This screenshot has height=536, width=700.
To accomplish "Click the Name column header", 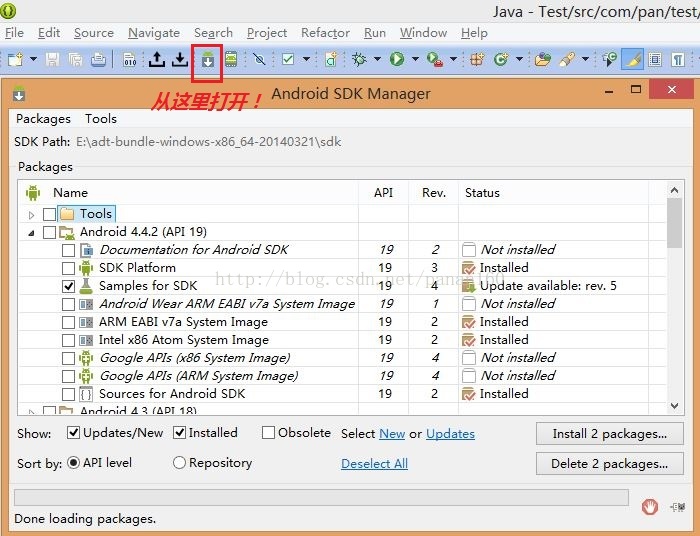I will click(70, 193).
